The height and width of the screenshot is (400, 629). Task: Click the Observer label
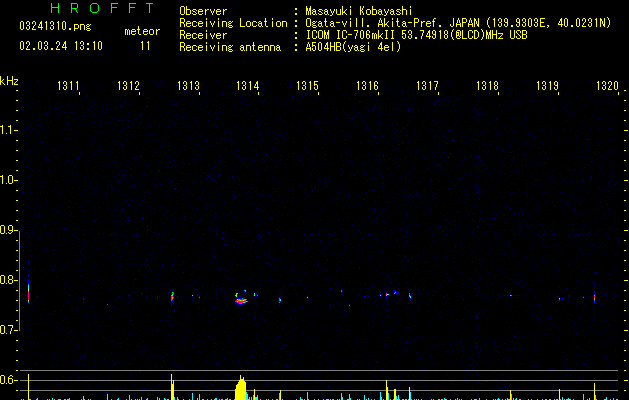203,11
